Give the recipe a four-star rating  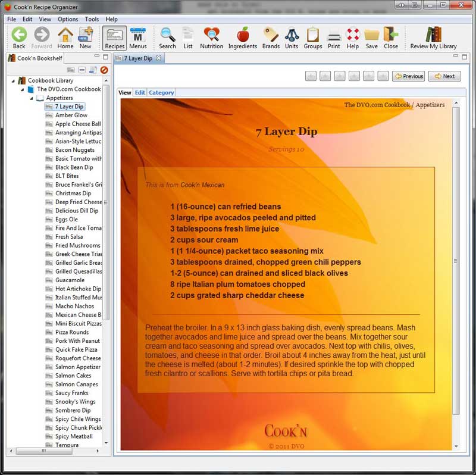coord(354,76)
